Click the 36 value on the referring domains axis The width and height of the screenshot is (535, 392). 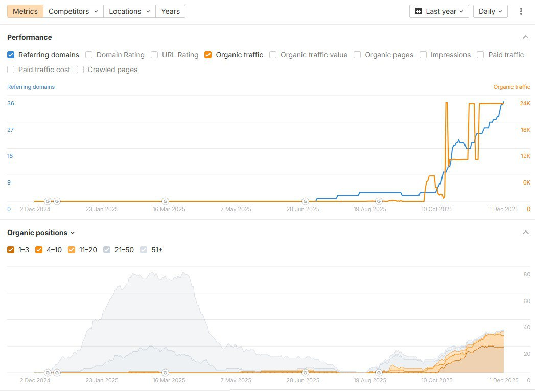(11, 103)
